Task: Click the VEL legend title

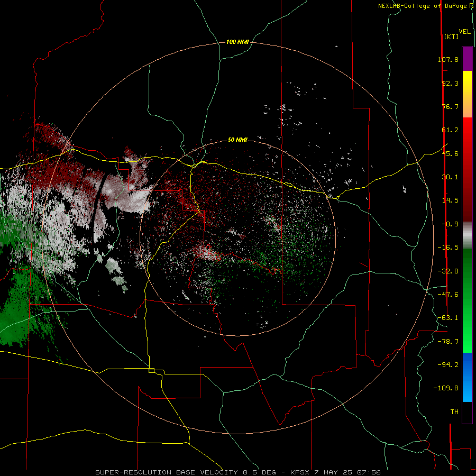Action: click(x=464, y=32)
